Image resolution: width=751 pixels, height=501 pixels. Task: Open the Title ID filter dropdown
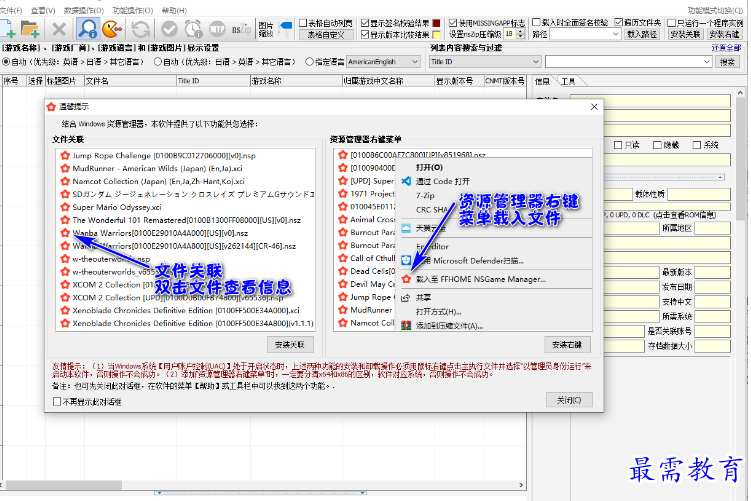[485, 62]
